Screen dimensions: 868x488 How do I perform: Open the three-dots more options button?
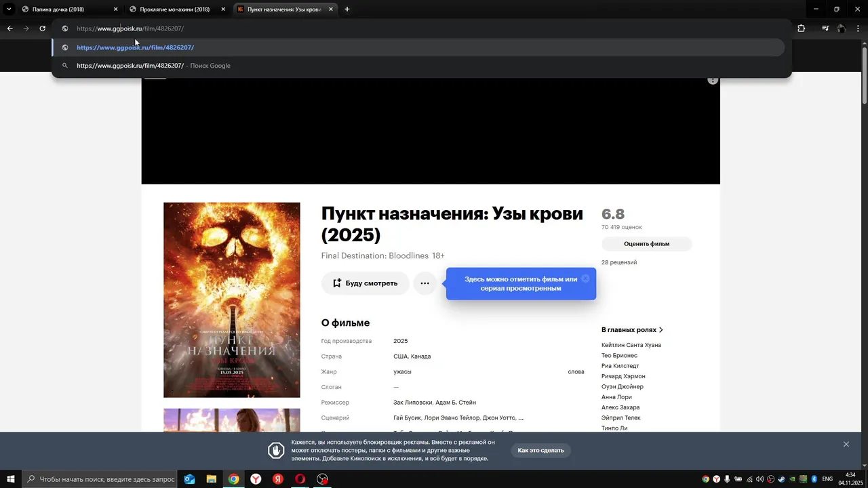(425, 283)
